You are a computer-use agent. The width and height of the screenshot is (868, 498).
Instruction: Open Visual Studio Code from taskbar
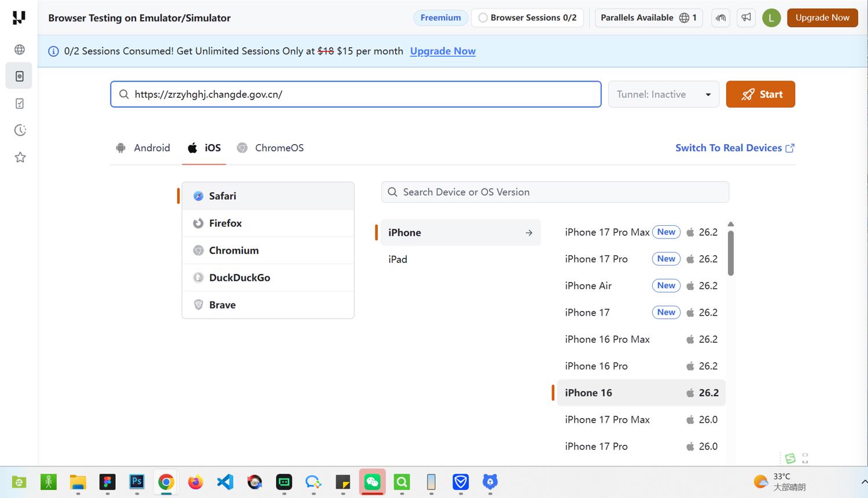click(x=225, y=482)
